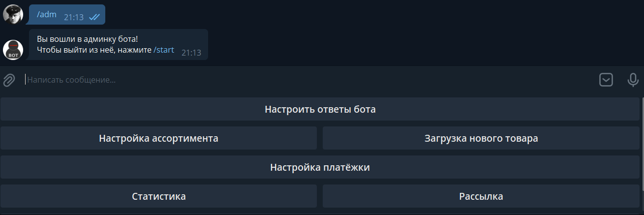Click the 21:13 timestamp on bot reply

[191, 53]
